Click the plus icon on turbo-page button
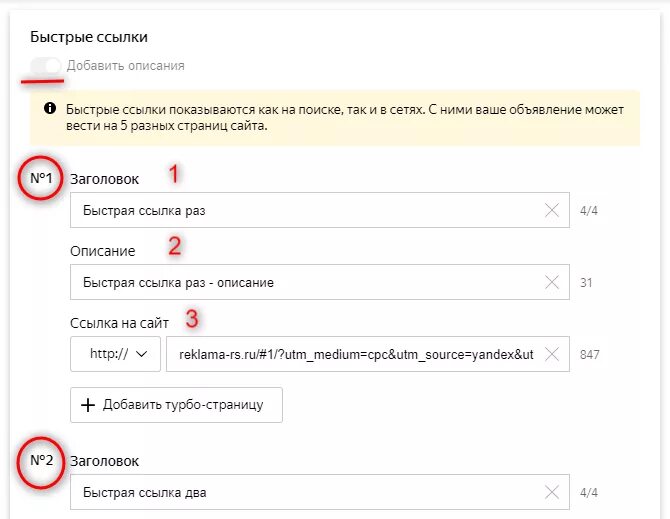Image resolution: width=670 pixels, height=519 pixels. coord(88,405)
